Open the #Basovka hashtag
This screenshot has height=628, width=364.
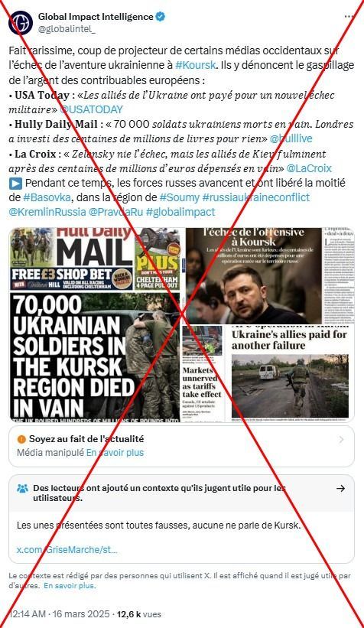(47, 197)
